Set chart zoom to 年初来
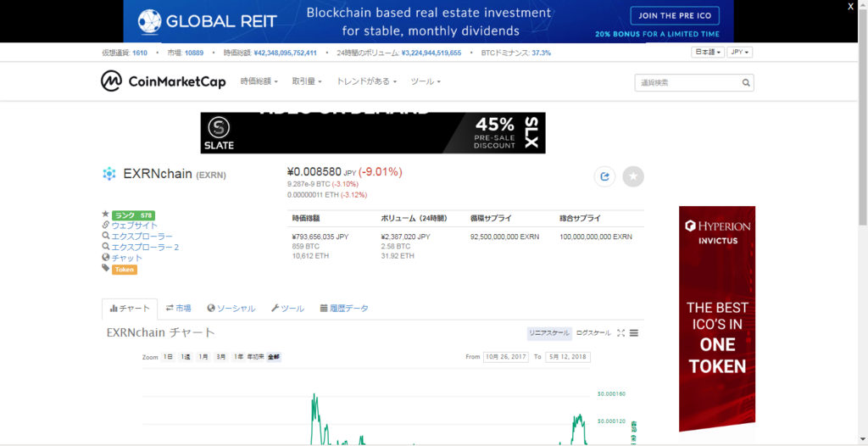 [256, 357]
